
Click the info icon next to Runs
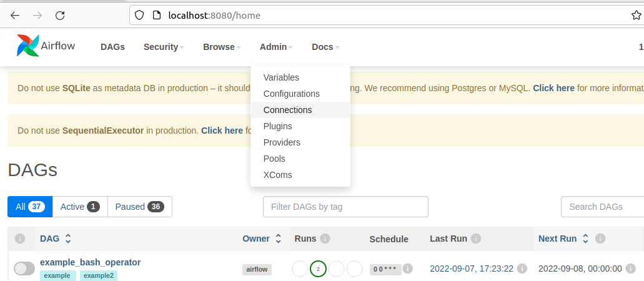325,239
